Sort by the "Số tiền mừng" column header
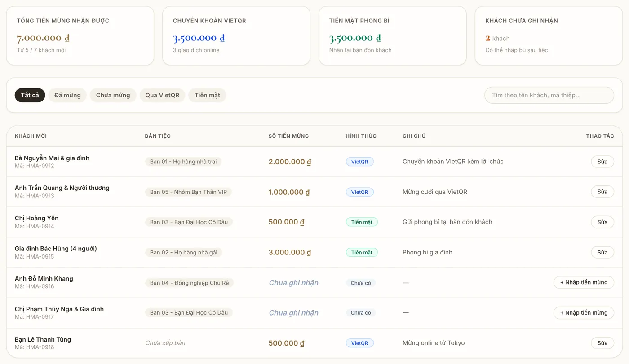 [288, 136]
